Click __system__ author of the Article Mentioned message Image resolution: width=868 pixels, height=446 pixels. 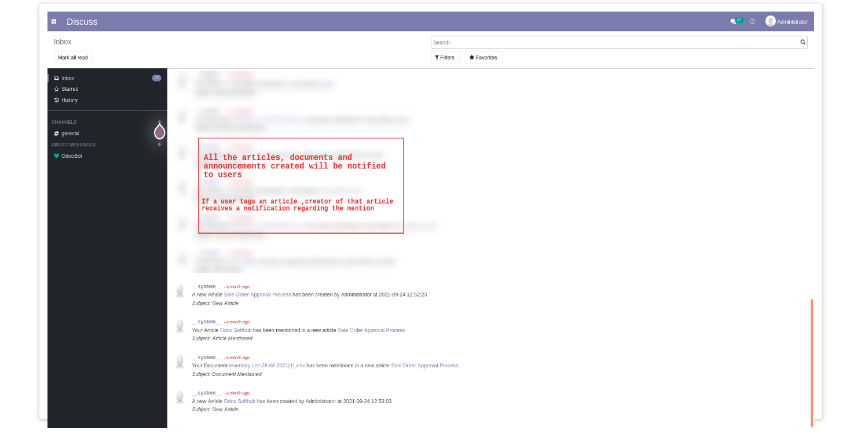[x=207, y=322]
